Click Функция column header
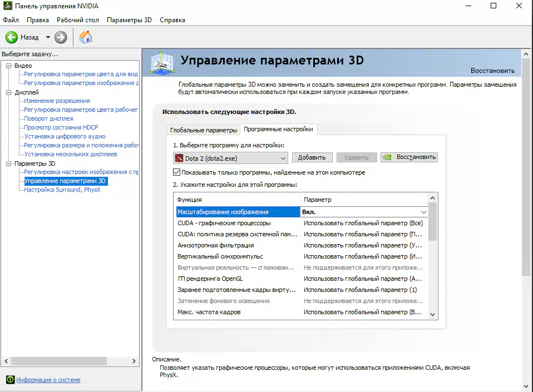Image resolution: width=533 pixels, height=392 pixels. point(238,200)
